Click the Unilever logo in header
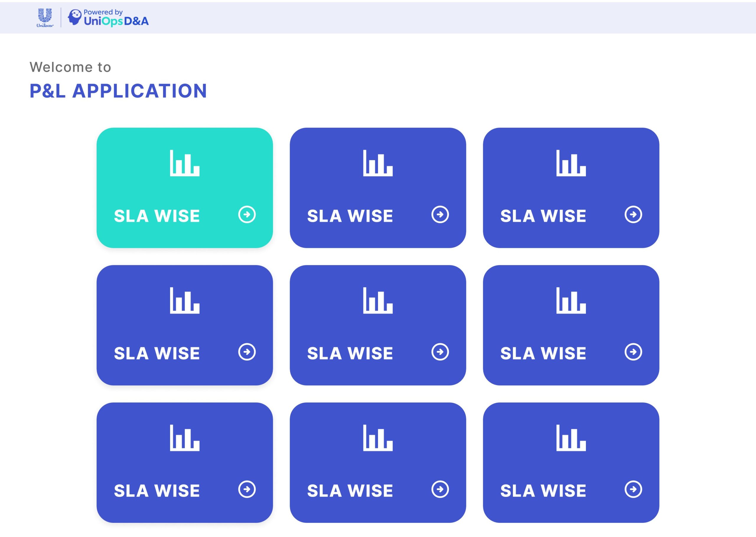The height and width of the screenshot is (537, 756). coord(45,18)
